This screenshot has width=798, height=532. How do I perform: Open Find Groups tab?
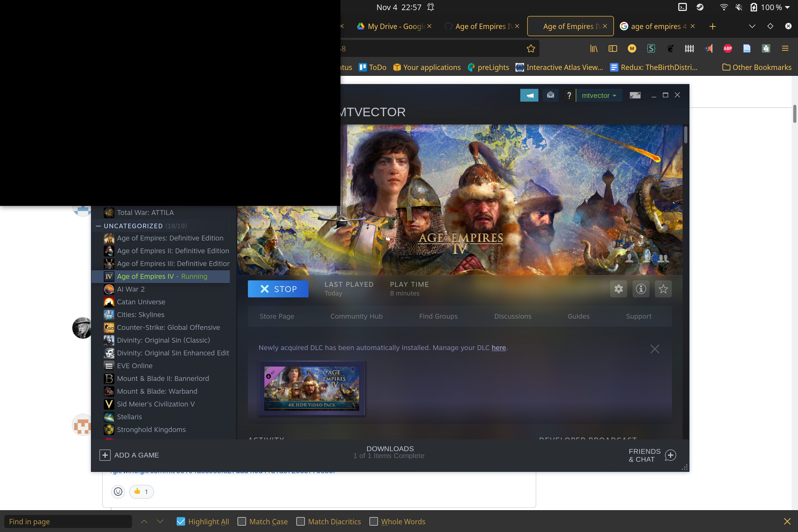(x=438, y=316)
